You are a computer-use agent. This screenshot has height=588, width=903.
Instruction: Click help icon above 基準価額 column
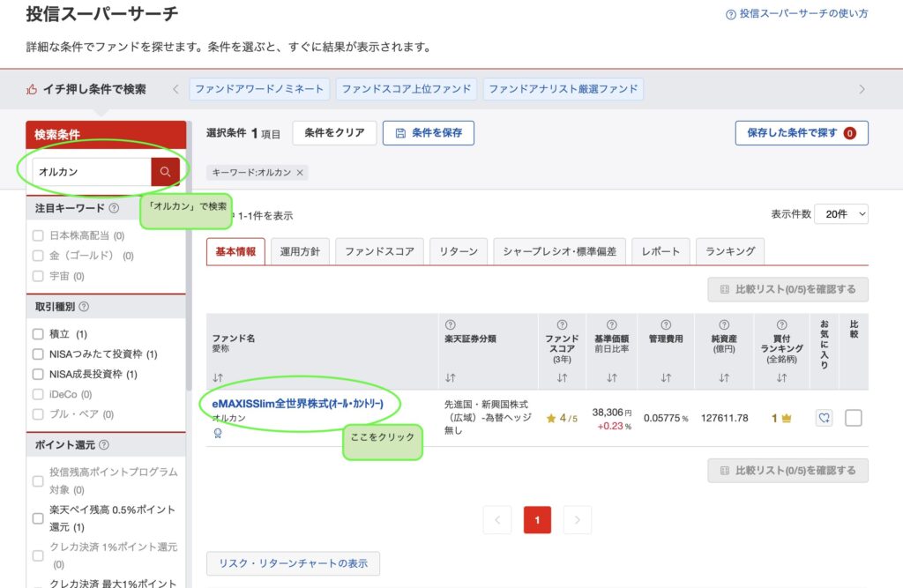612,324
